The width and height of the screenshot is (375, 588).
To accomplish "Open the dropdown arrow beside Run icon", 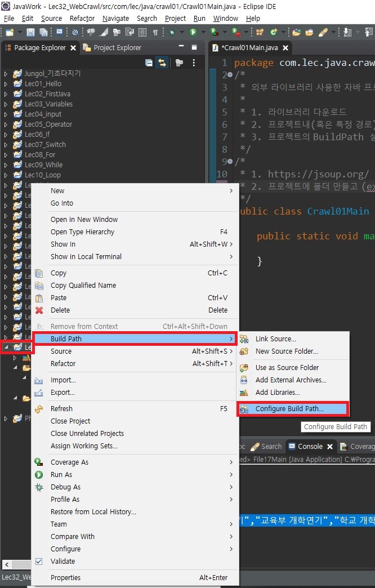I will pos(203,32).
